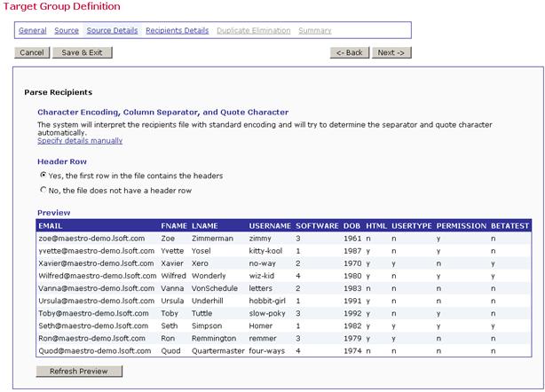
Task: Click Quod@maestro-demo.lsoft.com email cell
Action: [95, 351]
